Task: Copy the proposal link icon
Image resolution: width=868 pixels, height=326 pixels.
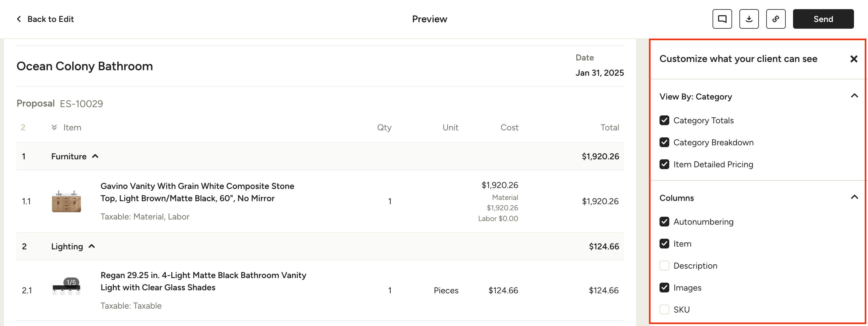Action: point(776,19)
